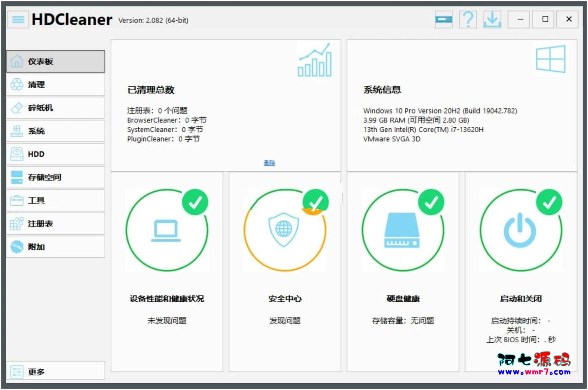This screenshot has width=588, height=390.
Task: Click the 安全中心 title
Action: tap(285, 299)
